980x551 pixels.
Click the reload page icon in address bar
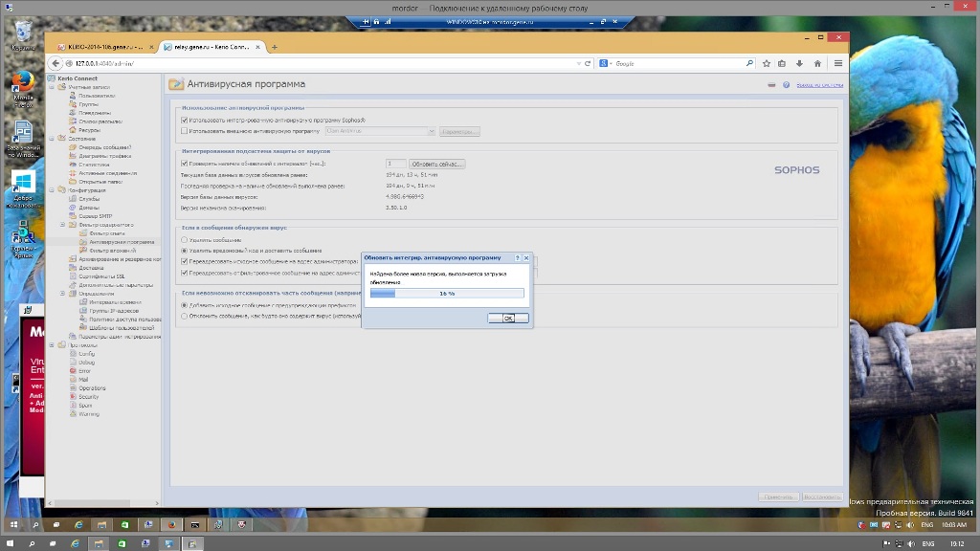pos(589,63)
